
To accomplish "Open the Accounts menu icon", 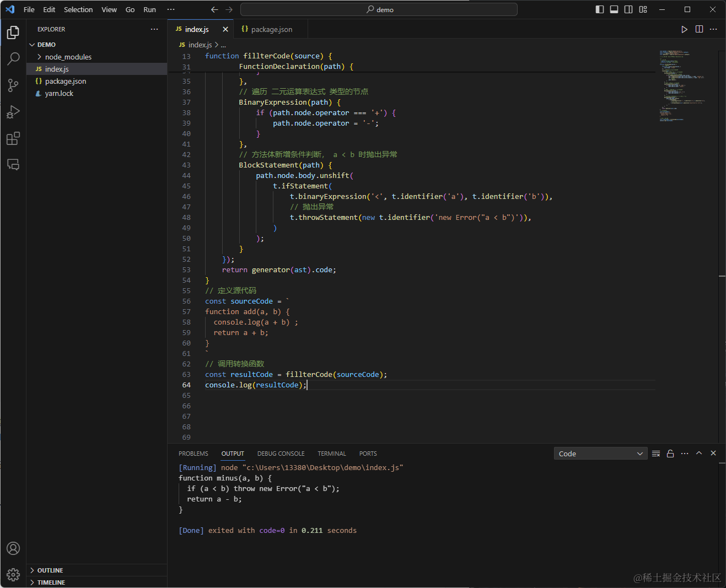I will [x=13, y=548].
